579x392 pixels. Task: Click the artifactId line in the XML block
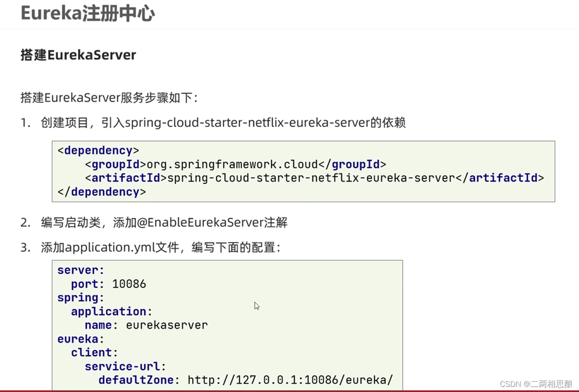pos(314,178)
